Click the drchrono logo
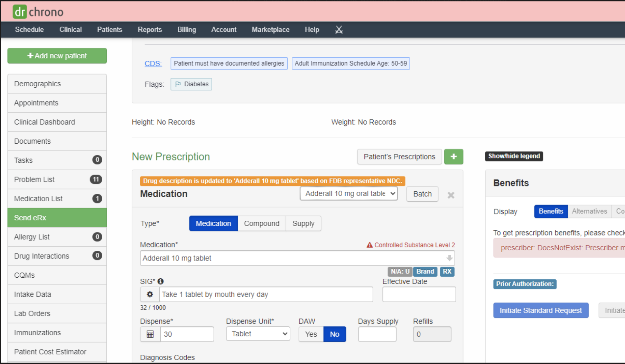625x364 pixels. click(x=38, y=12)
